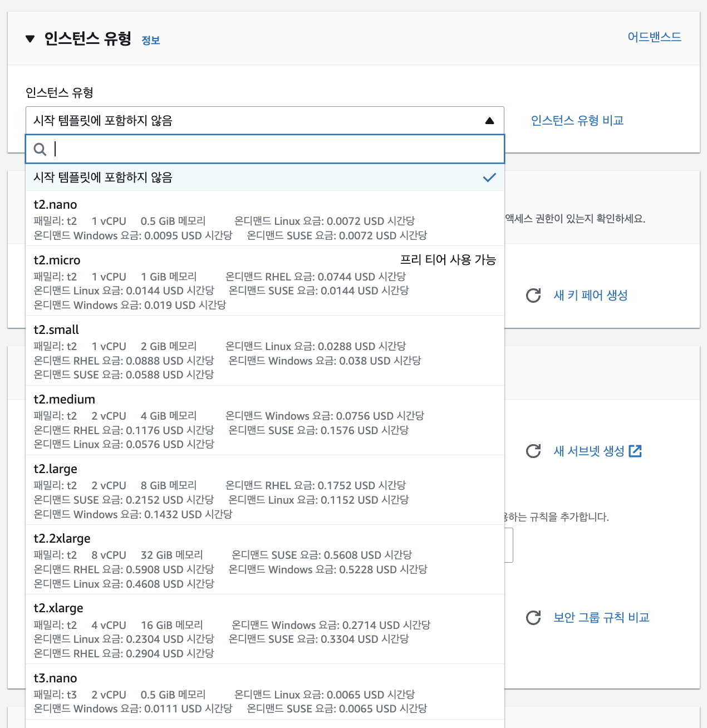The width and height of the screenshot is (707, 728).
Task: Click t2.nano Linux price 0.0072 USD
Action: coord(325,221)
